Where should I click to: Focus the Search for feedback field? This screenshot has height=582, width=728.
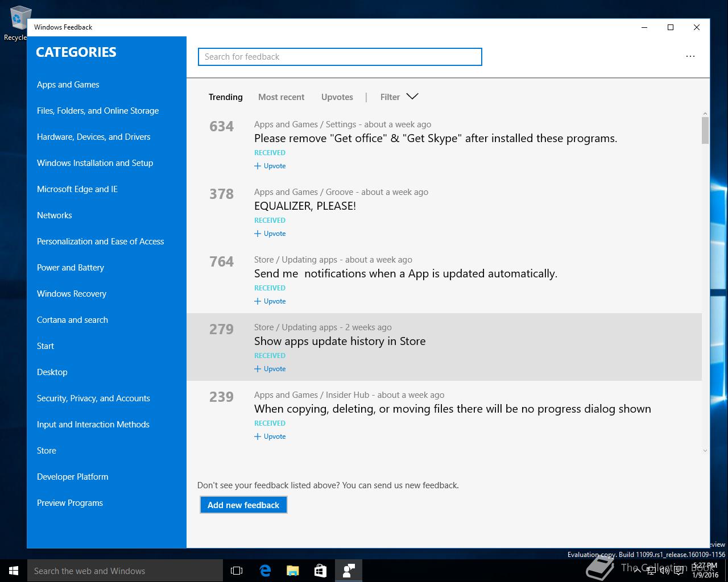(340, 57)
